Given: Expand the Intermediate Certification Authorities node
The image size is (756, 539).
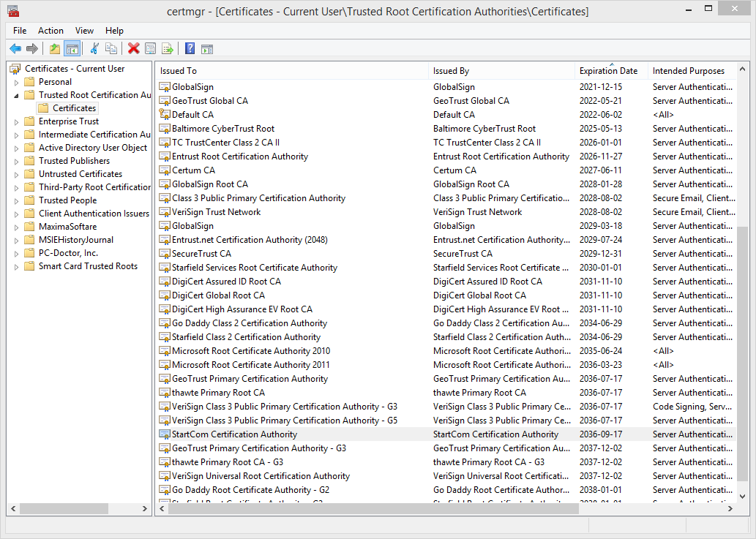Looking at the screenshot, I should tap(16, 135).
